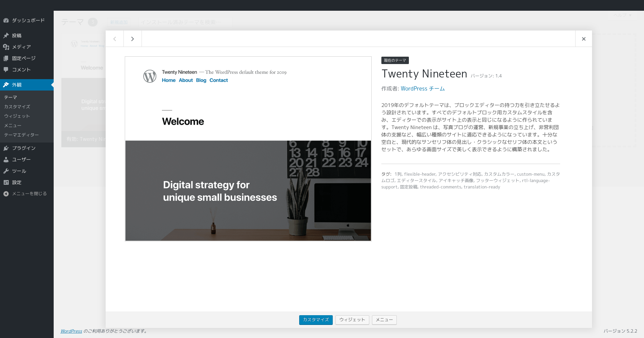Click the メディア media icon
644x338 pixels.
coord(6,47)
